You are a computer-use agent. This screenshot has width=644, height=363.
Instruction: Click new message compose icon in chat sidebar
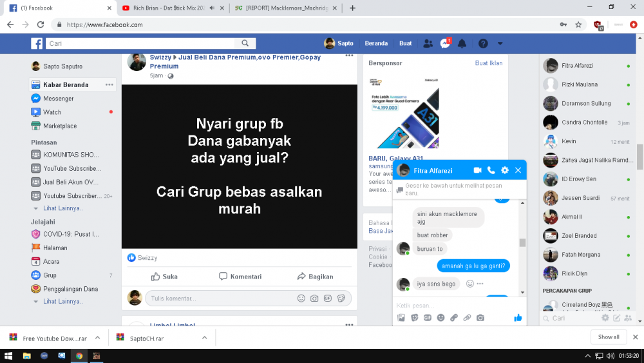tap(616, 318)
